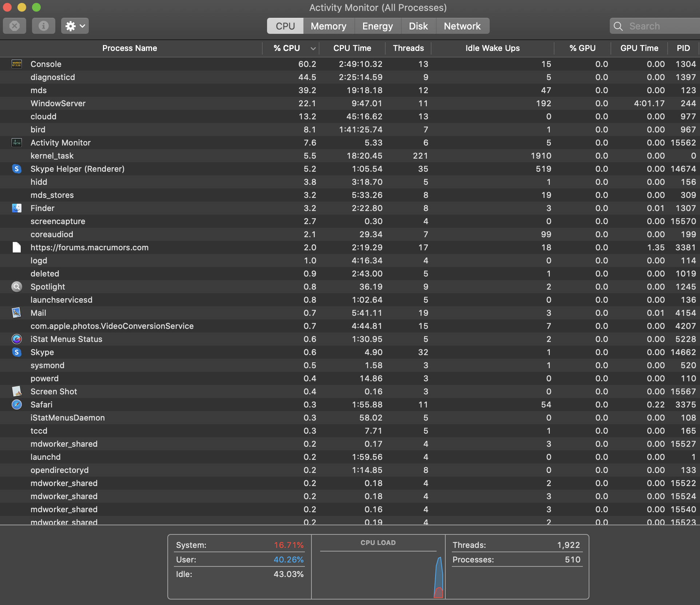Click the Safari compass icon
Image resolution: width=700 pixels, height=605 pixels.
(17, 405)
